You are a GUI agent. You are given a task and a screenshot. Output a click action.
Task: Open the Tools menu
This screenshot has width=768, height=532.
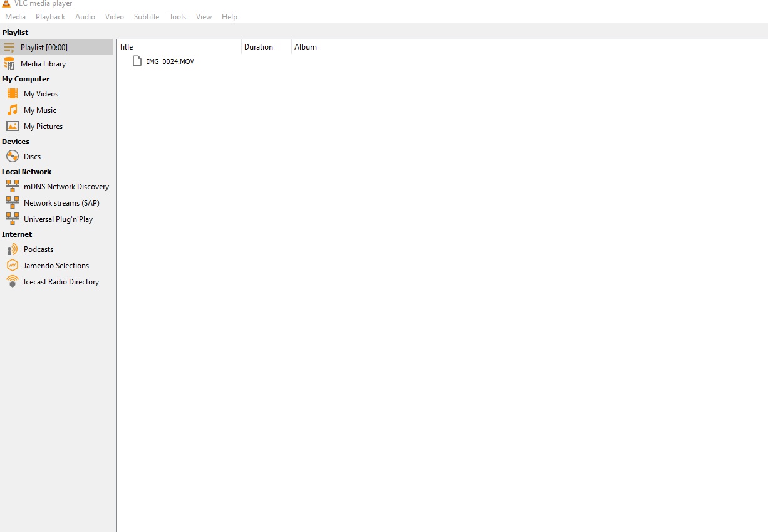[178, 17]
